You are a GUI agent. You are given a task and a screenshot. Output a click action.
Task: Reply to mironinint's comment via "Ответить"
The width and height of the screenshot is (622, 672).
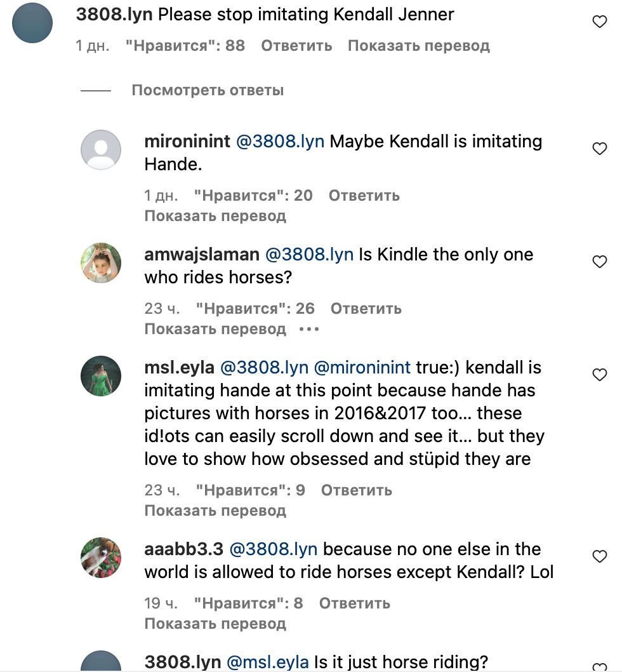[x=364, y=195]
